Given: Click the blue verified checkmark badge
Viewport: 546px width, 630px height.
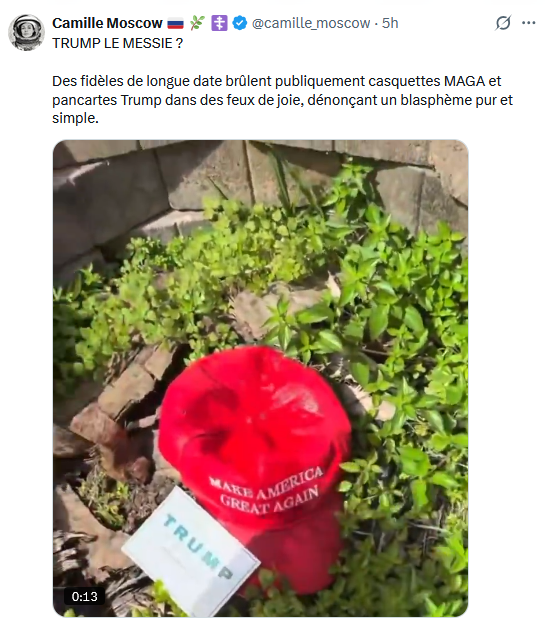Looking at the screenshot, I should pos(240,23).
